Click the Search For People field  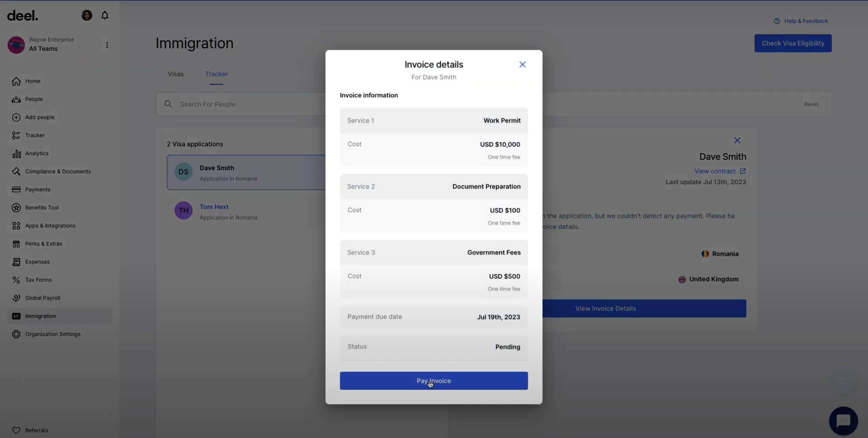pyautogui.click(x=241, y=104)
